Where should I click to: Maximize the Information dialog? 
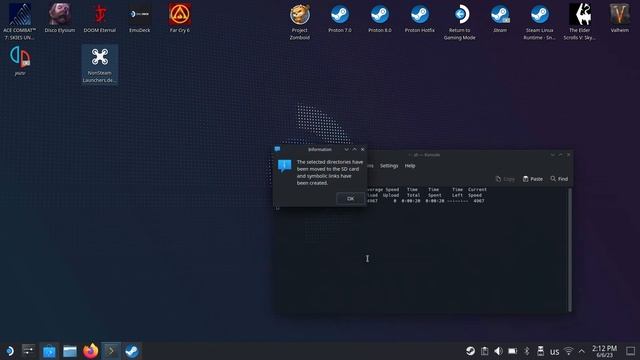pos(354,149)
